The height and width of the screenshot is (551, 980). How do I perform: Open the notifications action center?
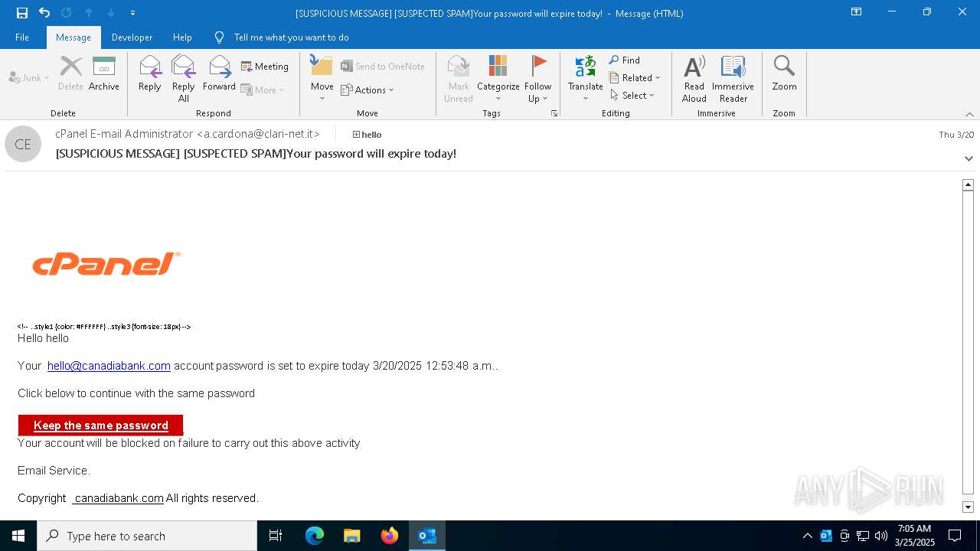955,536
